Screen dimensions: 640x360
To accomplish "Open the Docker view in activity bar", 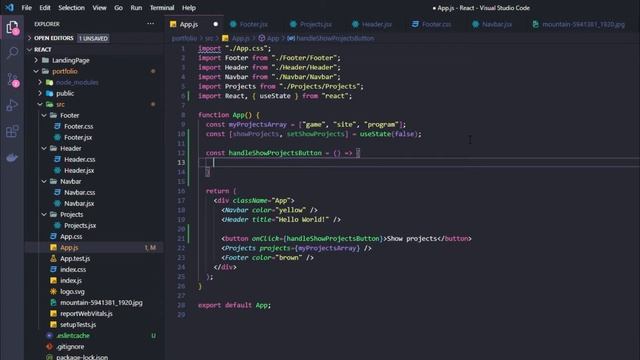I will [x=12, y=158].
